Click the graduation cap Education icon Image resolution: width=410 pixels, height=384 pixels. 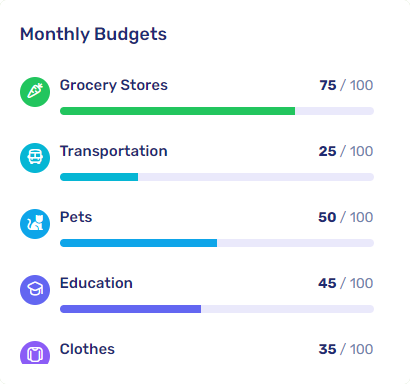(35, 290)
